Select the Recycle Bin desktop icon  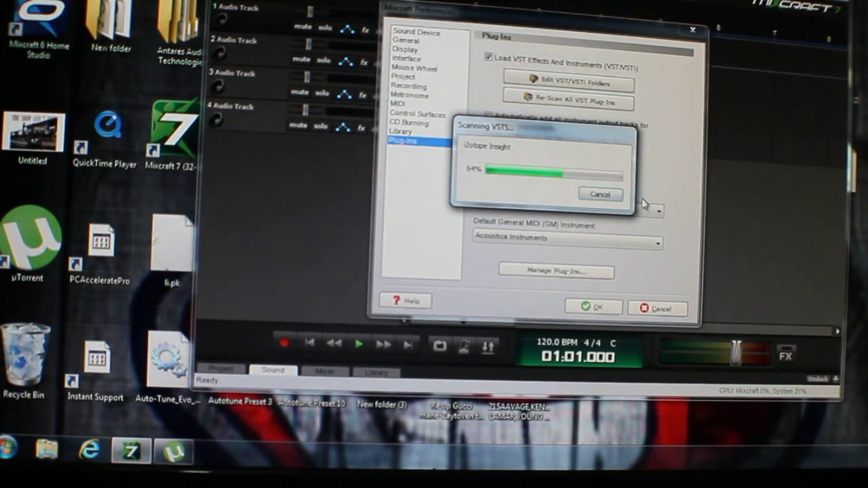pyautogui.click(x=24, y=361)
